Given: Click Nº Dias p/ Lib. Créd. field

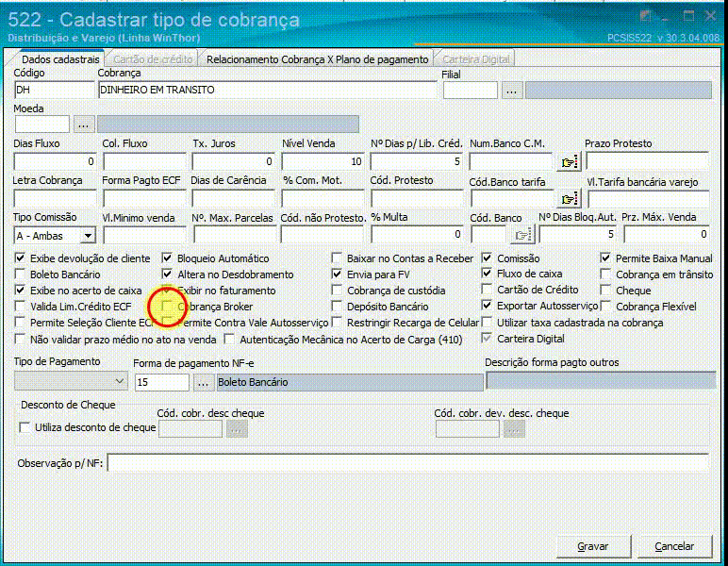Looking at the screenshot, I should [x=417, y=161].
